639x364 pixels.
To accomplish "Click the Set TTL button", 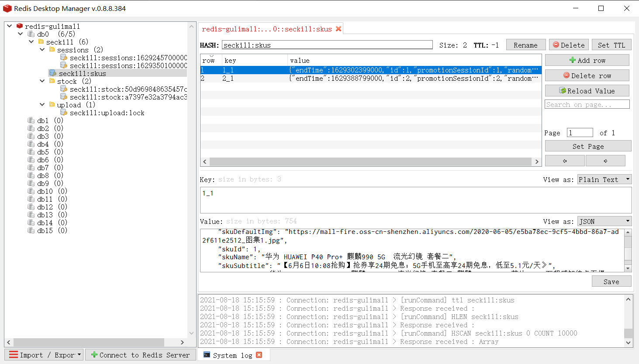I will click(x=611, y=45).
